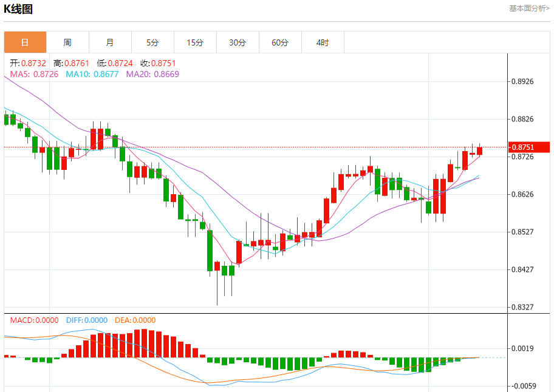Click the 开:0.8732 open value
554x392 pixels.
(x=29, y=63)
